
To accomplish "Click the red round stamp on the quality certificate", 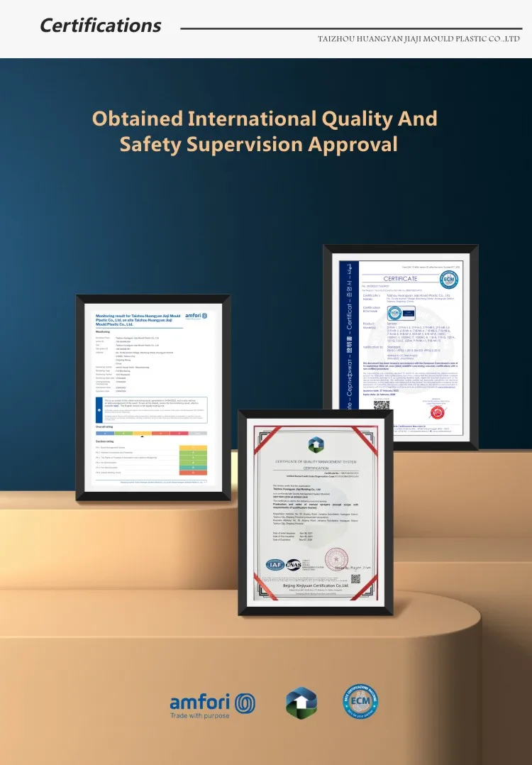I will pyautogui.click(x=336, y=559).
